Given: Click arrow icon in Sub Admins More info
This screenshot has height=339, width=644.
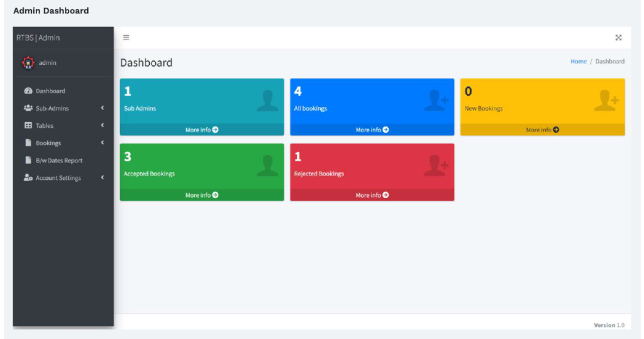Looking at the screenshot, I should pyautogui.click(x=215, y=130).
